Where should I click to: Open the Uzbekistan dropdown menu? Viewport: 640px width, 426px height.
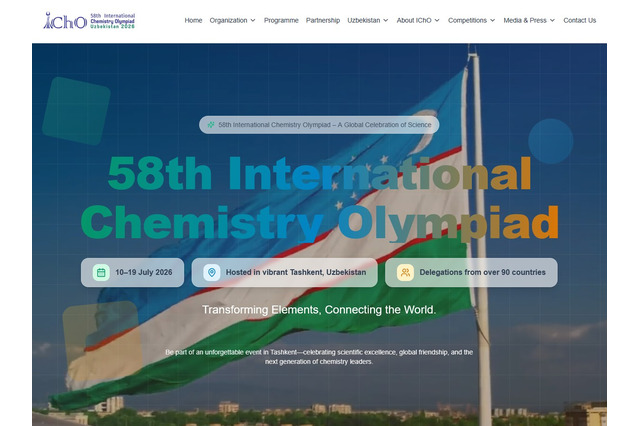(x=367, y=20)
